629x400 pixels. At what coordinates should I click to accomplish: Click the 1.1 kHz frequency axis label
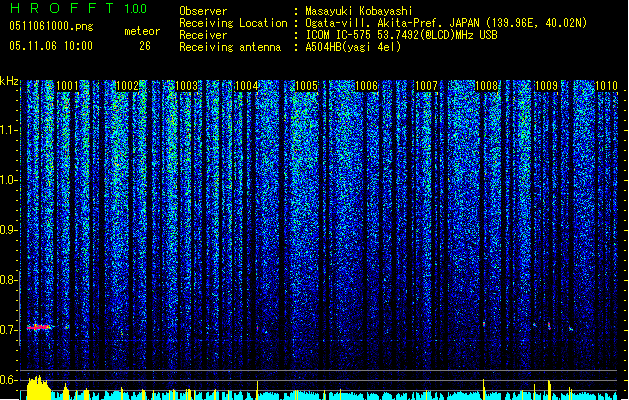(x=9, y=130)
